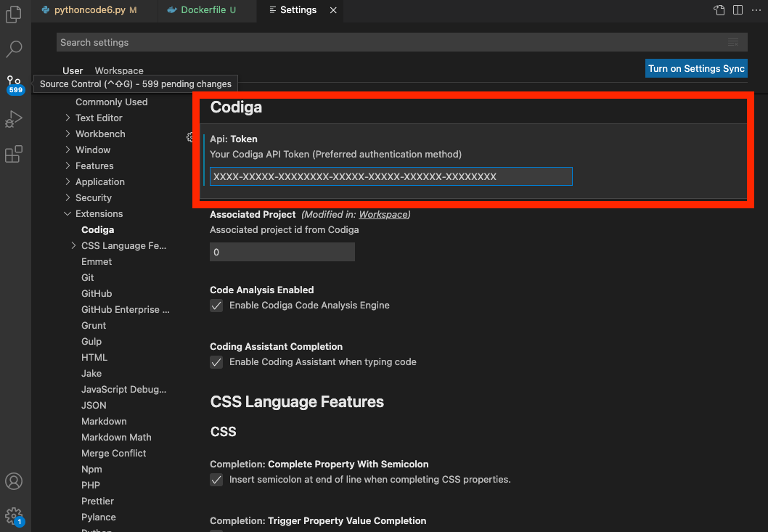Select Grunt extension settings
Viewport: 768px width, 532px height.
(x=94, y=326)
